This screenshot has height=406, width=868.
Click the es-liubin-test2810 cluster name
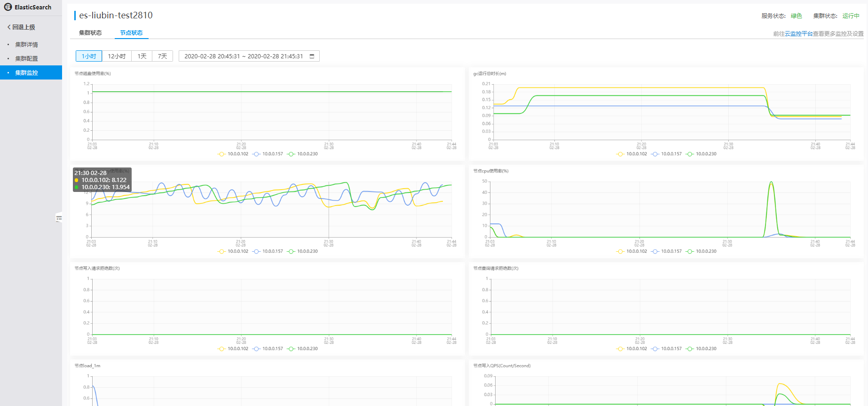coord(116,15)
